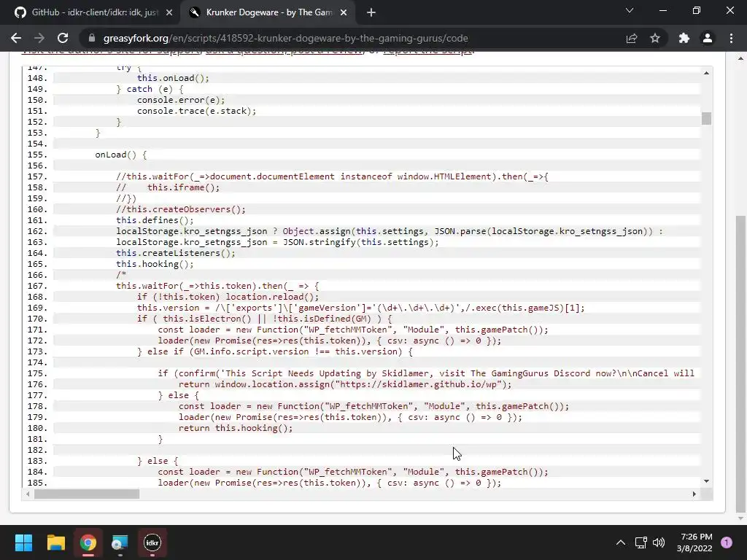
Task: Click the code box scroll-right arrow
Action: [694, 494]
